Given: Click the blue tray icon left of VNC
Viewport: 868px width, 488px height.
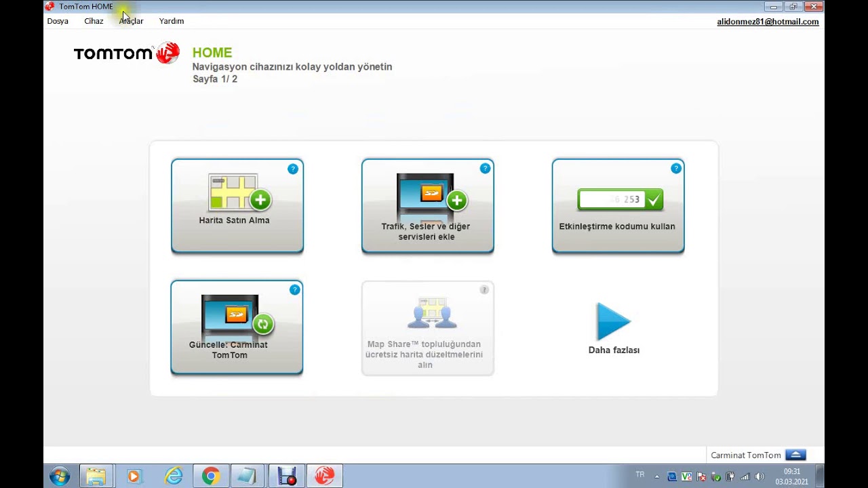Looking at the screenshot, I should tap(672, 477).
